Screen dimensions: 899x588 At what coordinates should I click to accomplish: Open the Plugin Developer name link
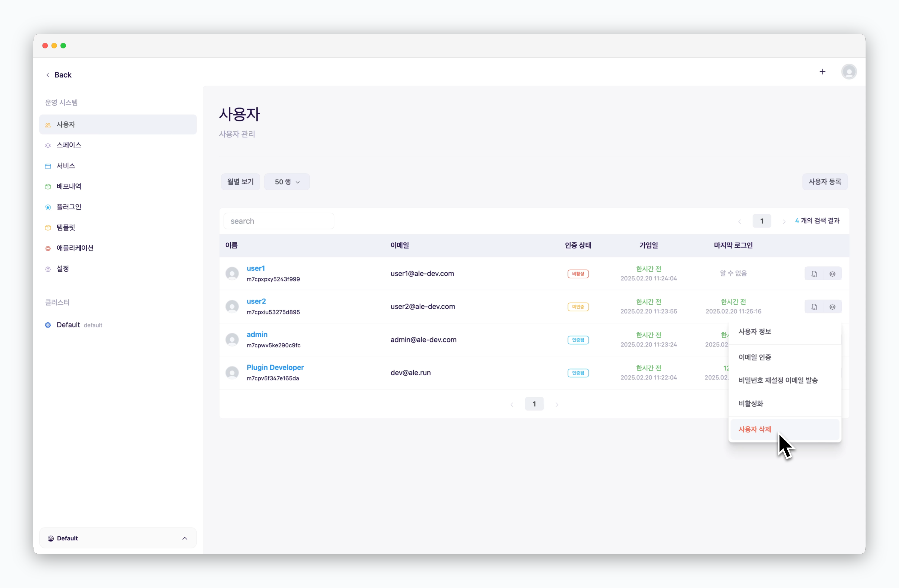275,367
